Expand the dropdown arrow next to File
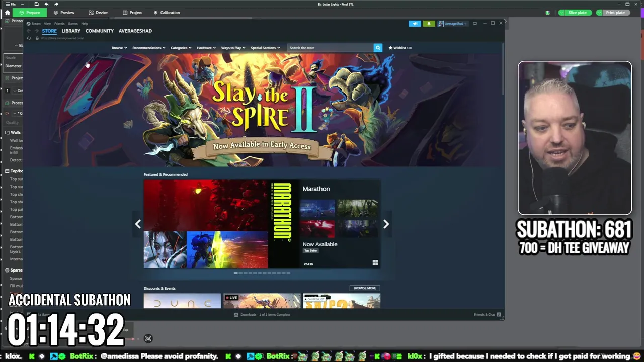 (22, 4)
